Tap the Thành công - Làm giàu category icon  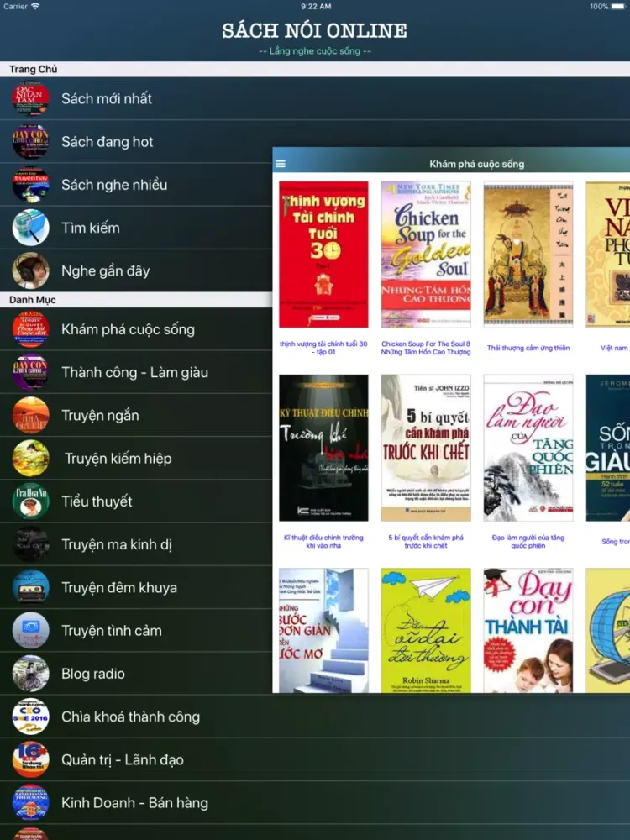(x=30, y=372)
